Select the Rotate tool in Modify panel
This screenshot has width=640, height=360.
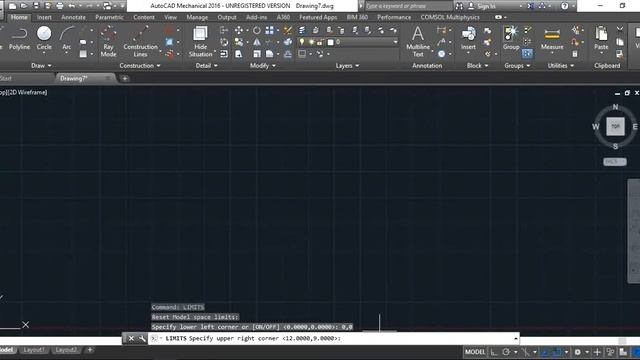pyautogui.click(x=256, y=30)
